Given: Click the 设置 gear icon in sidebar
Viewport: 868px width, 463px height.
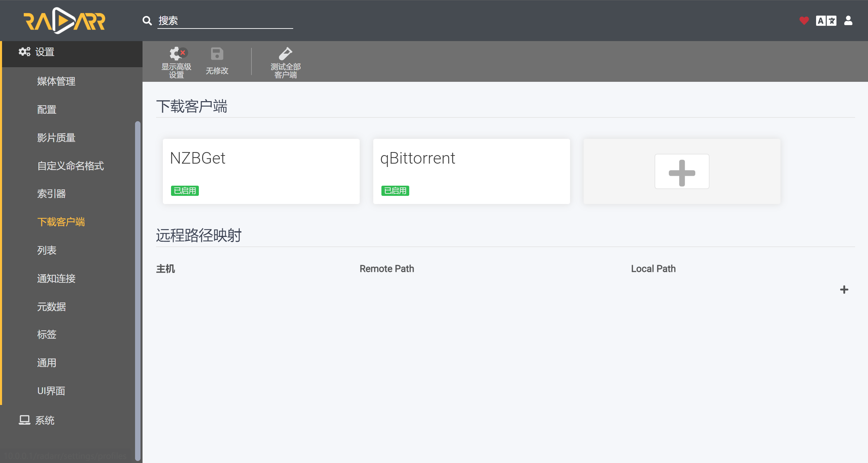Looking at the screenshot, I should tap(24, 52).
